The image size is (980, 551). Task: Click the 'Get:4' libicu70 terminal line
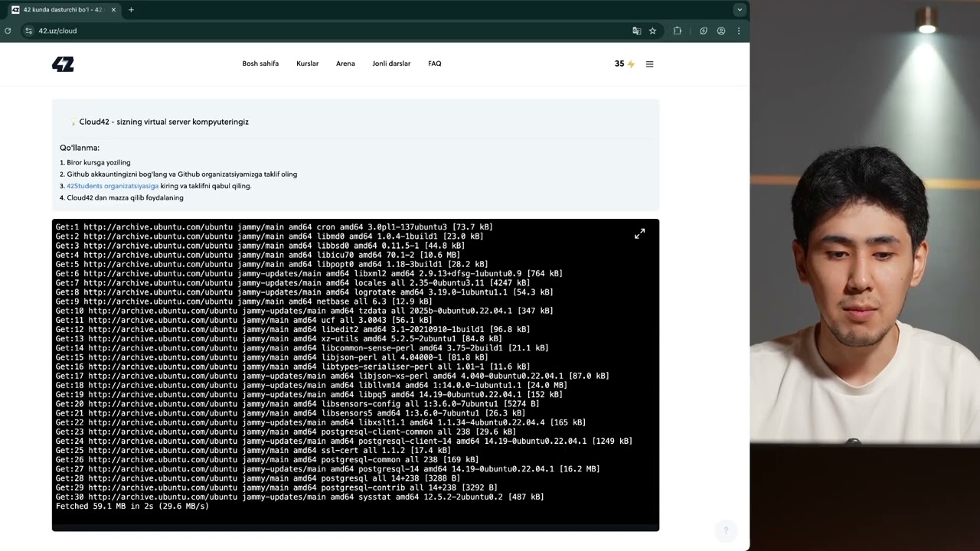[258, 255]
